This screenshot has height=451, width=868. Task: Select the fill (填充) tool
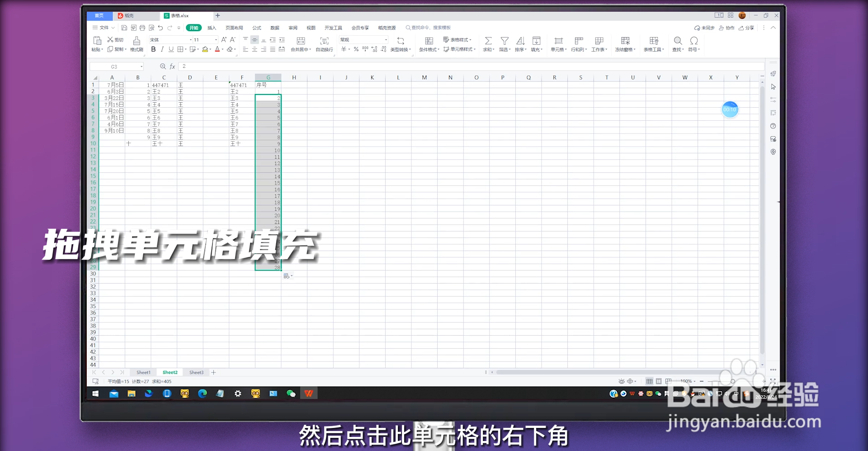tap(536, 44)
